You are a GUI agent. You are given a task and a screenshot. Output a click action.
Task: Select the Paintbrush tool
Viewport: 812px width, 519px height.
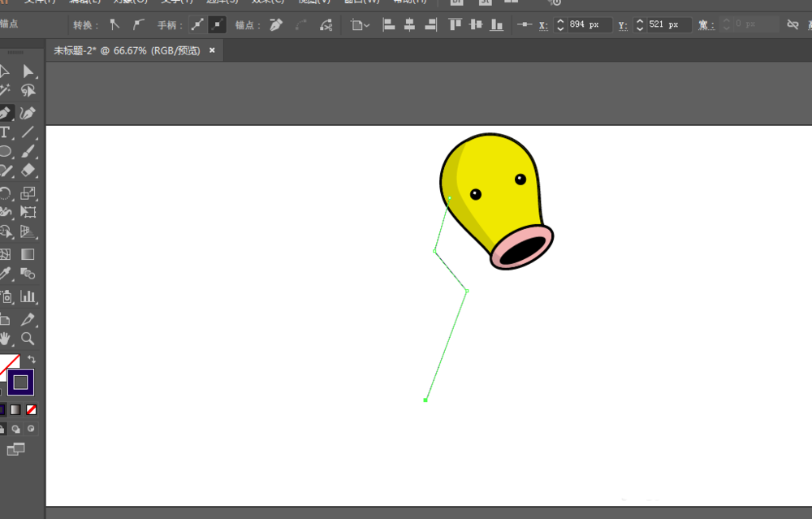pos(28,152)
